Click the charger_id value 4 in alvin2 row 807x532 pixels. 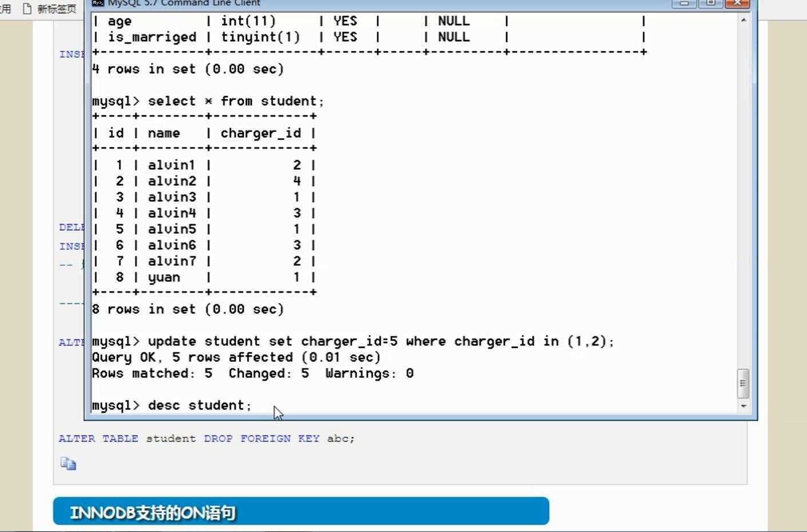tap(297, 181)
